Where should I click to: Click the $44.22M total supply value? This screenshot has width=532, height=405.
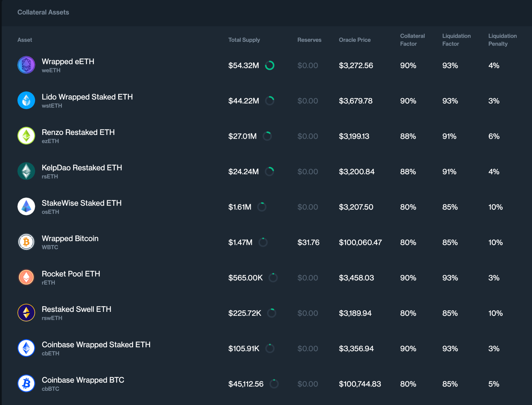[x=243, y=101]
